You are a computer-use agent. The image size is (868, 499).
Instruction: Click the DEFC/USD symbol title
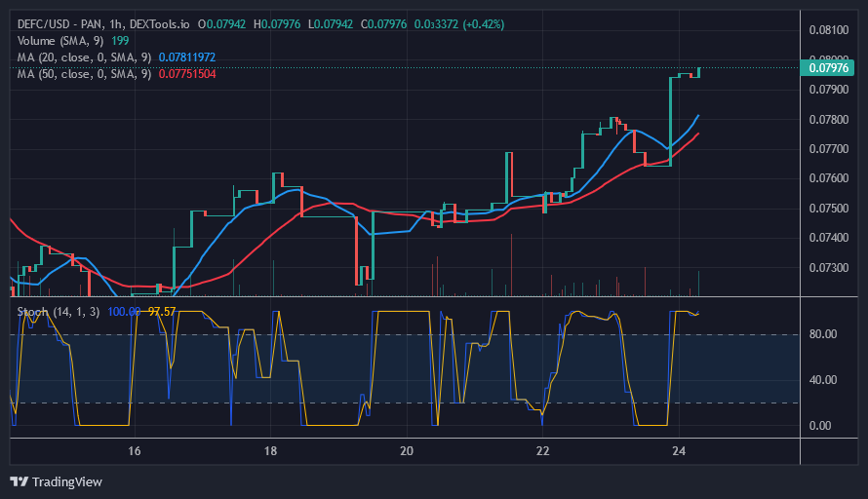pyautogui.click(x=103, y=24)
